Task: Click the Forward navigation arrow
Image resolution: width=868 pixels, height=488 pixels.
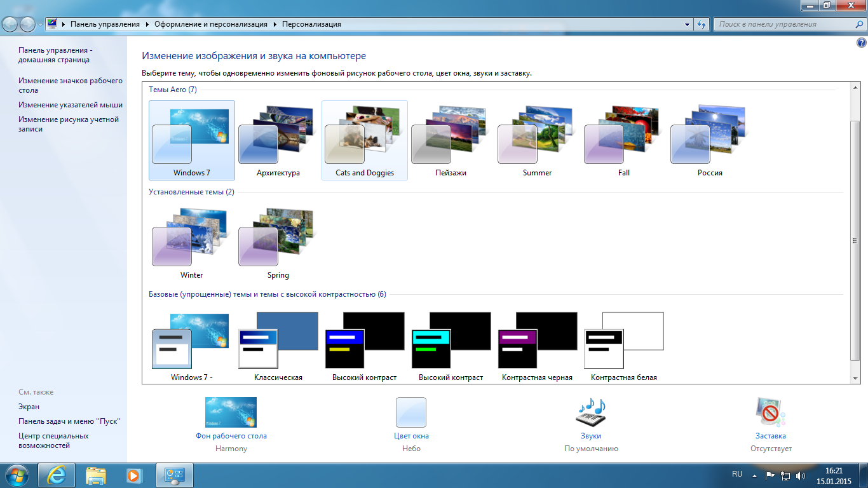Action: [x=29, y=24]
